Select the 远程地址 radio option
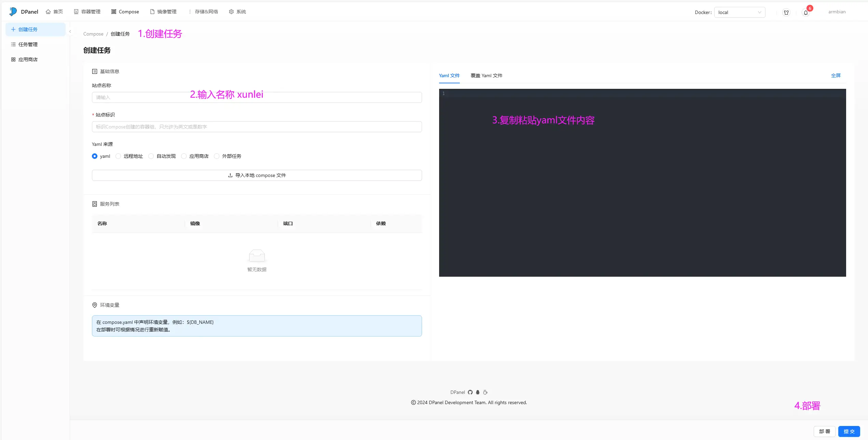The height and width of the screenshot is (440, 868). pos(118,156)
